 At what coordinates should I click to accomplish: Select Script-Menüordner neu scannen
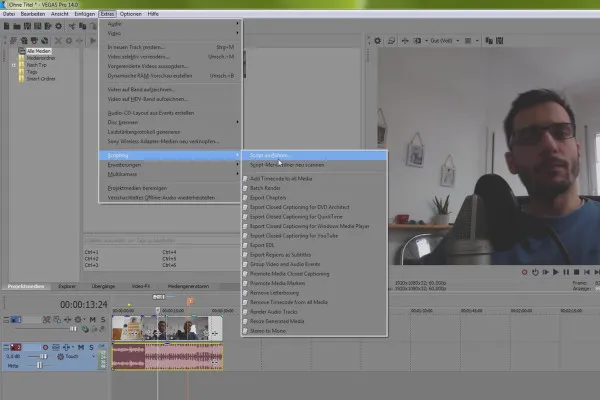(314, 165)
